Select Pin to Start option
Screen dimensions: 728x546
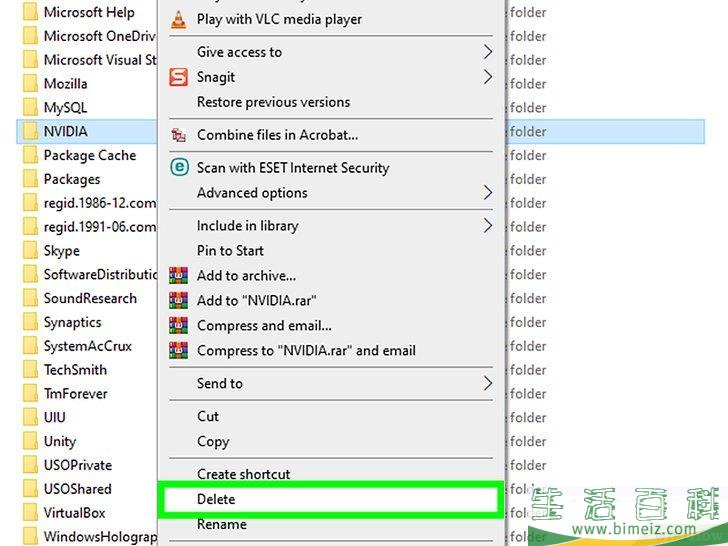pos(230,251)
